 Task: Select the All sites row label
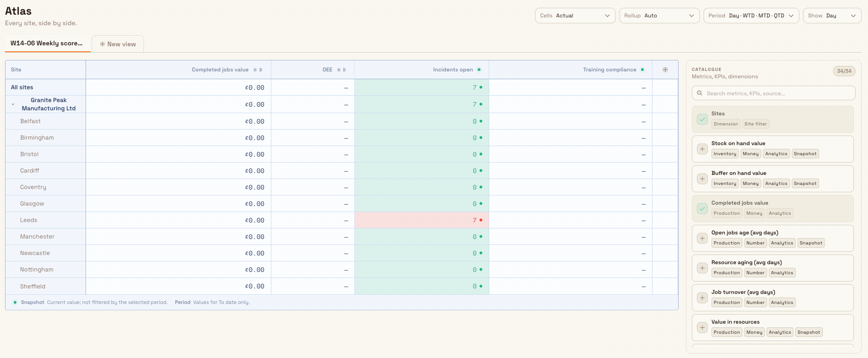pyautogui.click(x=22, y=87)
